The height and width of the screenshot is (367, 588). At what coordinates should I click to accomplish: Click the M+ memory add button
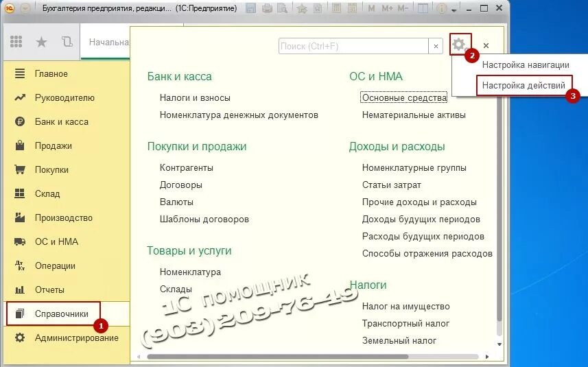tap(387, 8)
